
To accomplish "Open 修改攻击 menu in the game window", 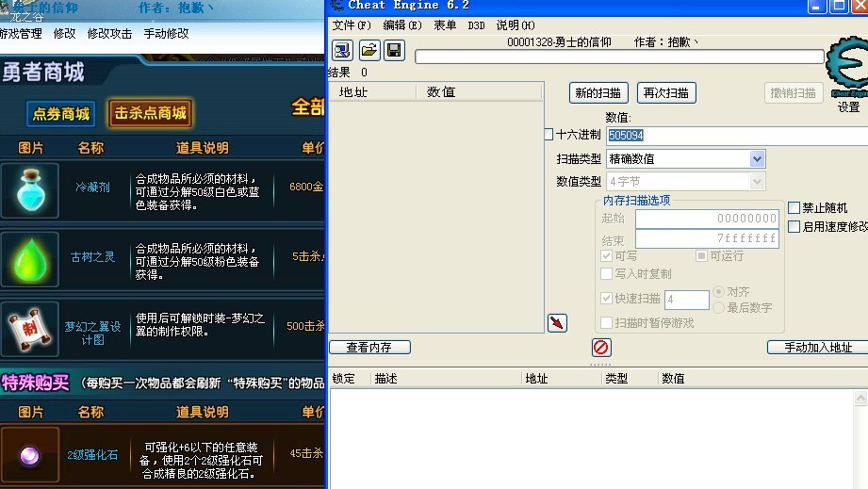I will 109,34.
